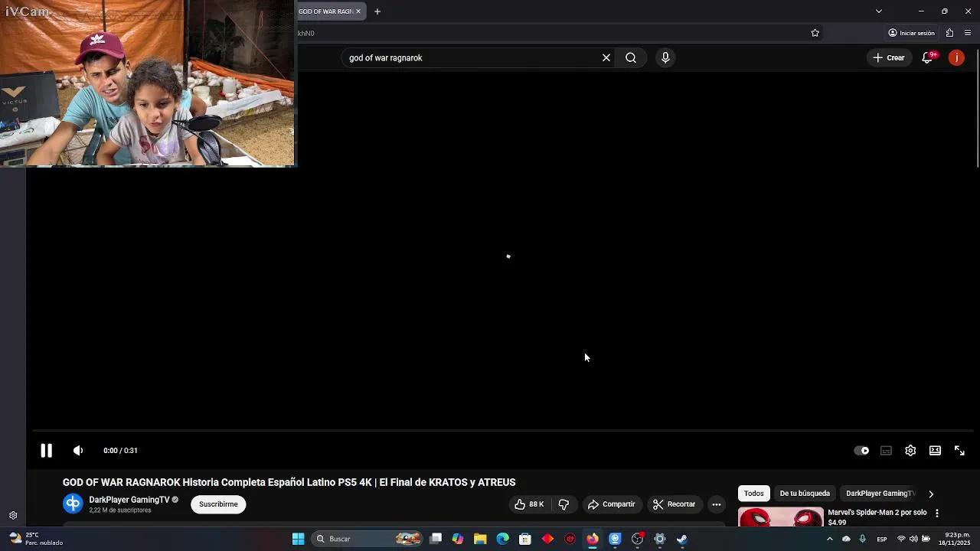
Task: Select the De tu búsqueda chip
Action: 805,494
